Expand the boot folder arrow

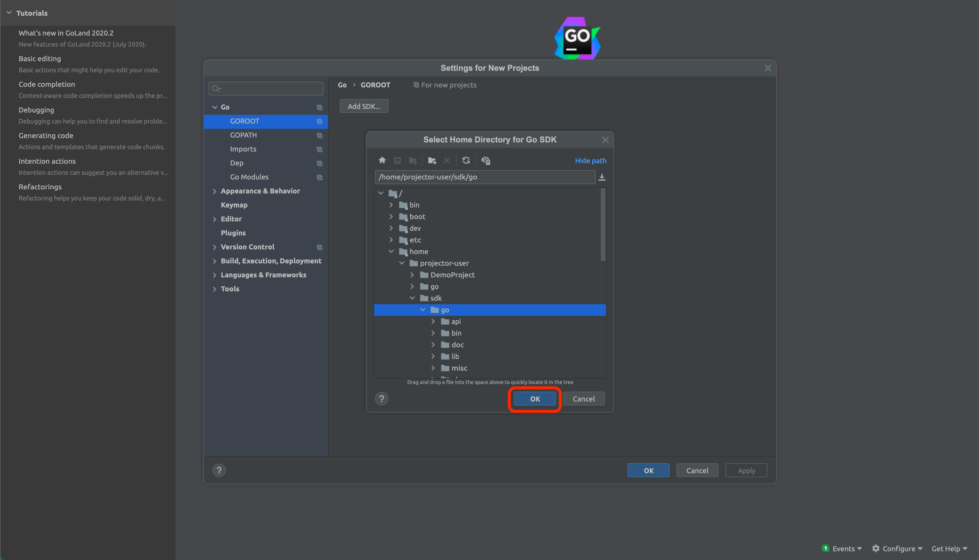pos(391,216)
